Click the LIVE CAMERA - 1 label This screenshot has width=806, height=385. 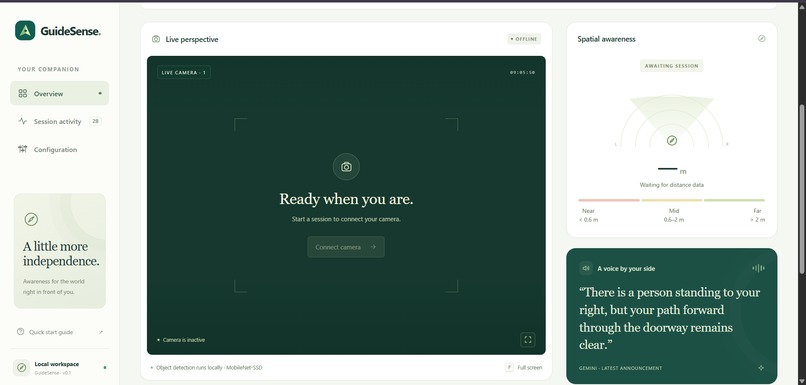(x=184, y=72)
